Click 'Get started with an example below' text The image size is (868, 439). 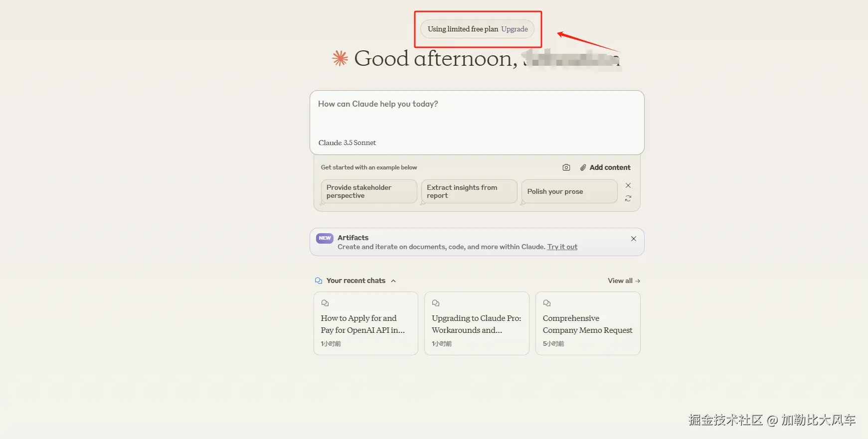click(x=369, y=167)
